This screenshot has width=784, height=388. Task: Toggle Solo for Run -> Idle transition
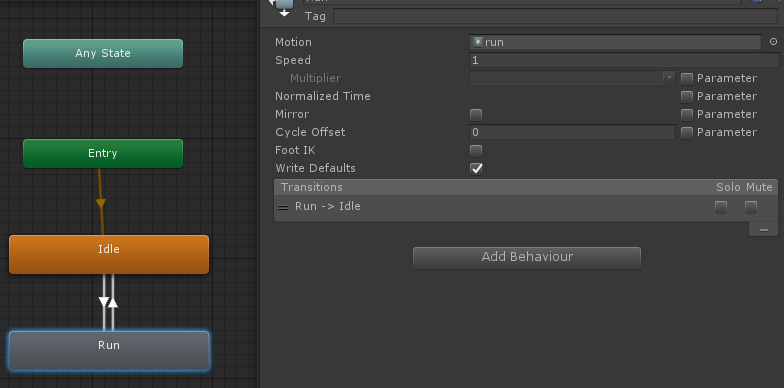point(721,207)
